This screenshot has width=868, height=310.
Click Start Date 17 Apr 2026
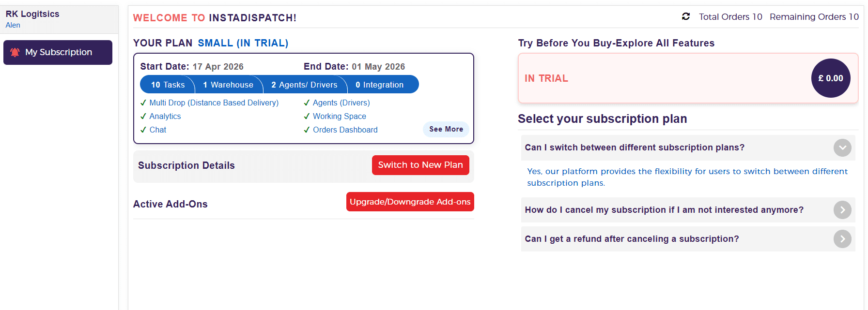[x=192, y=66]
